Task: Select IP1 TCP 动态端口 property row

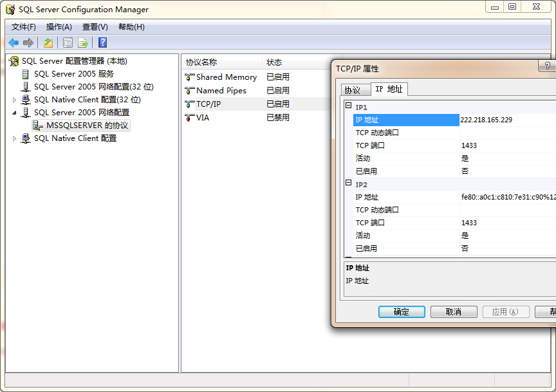Action: 454,133
